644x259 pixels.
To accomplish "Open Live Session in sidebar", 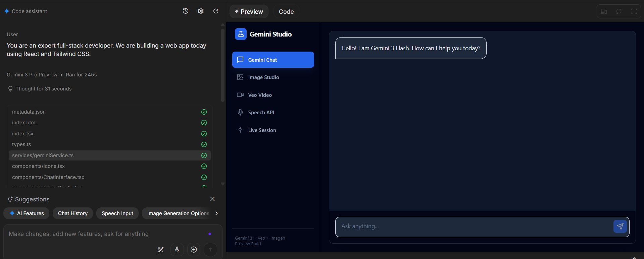I will [273, 130].
